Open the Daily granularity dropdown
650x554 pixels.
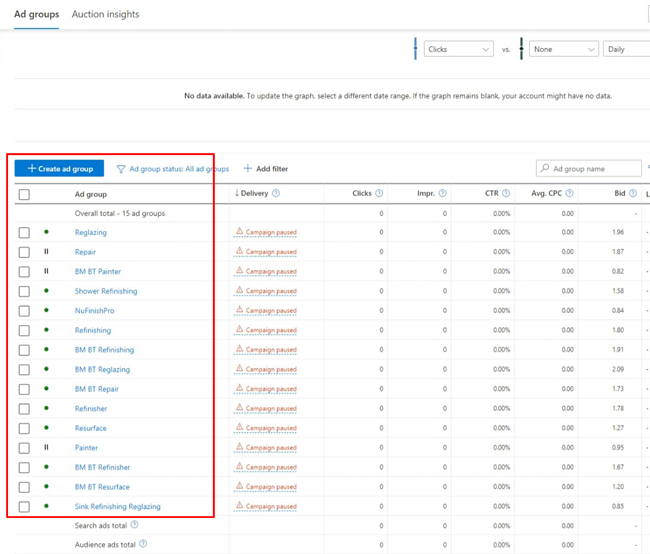[x=626, y=49]
